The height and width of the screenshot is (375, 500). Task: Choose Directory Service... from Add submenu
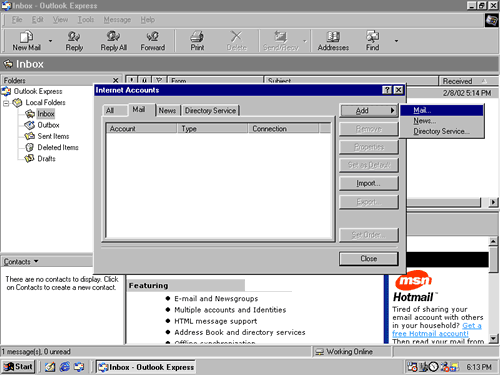441,131
